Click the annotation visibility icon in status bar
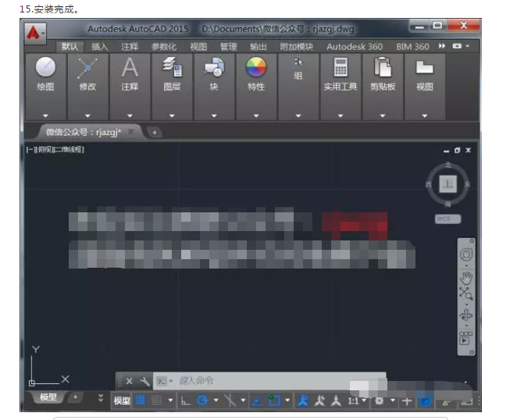The width and height of the screenshot is (517, 420). 319,400
